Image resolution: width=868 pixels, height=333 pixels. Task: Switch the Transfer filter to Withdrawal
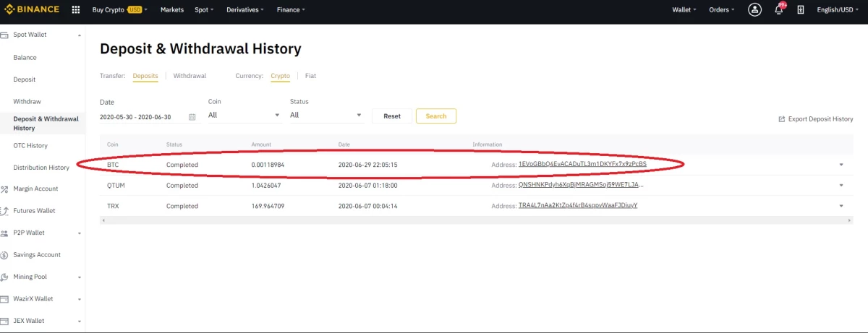[190, 76]
